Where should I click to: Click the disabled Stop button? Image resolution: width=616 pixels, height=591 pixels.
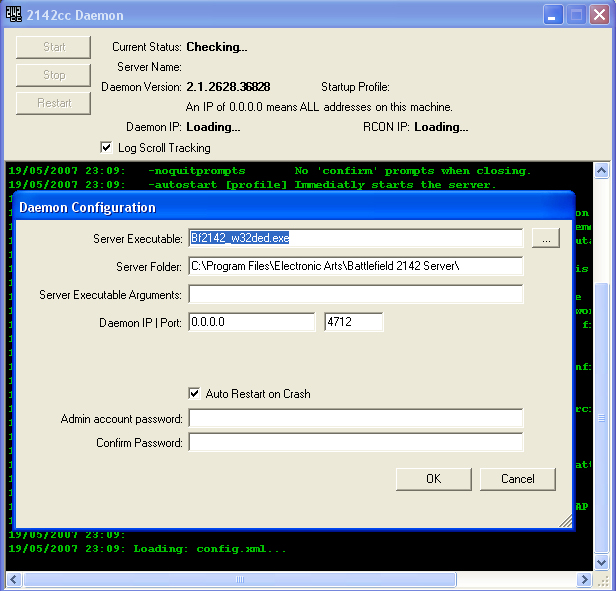[x=53, y=75]
